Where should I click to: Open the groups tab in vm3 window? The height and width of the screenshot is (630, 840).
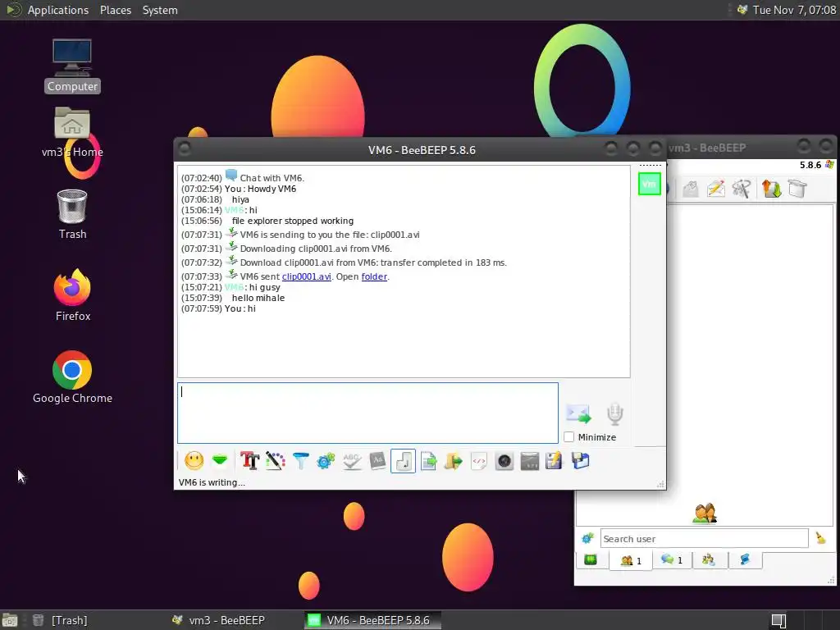coord(709,559)
